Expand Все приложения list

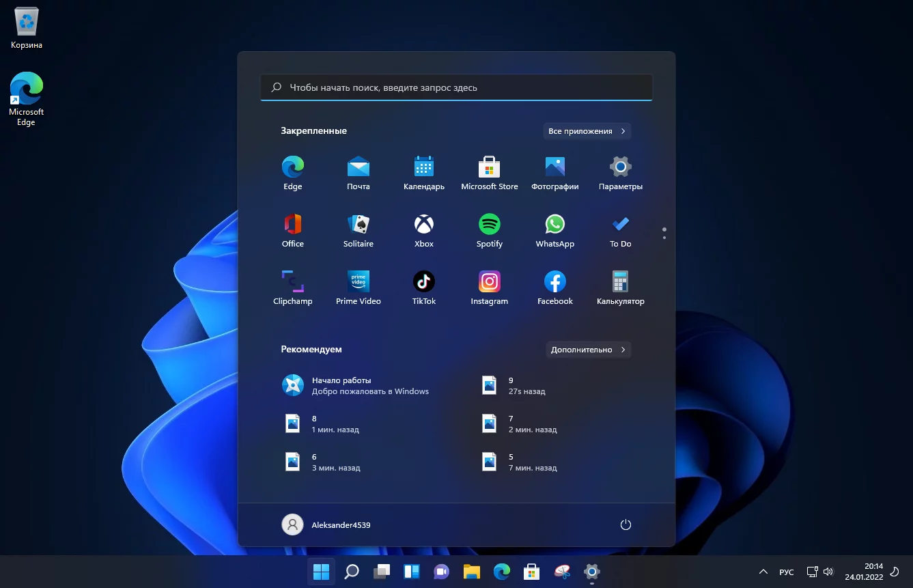587,131
